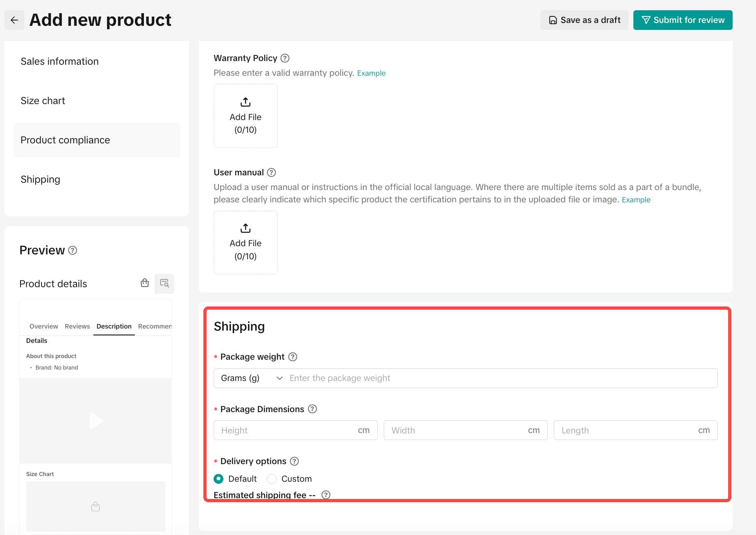Click Submit for review button

[x=683, y=20]
